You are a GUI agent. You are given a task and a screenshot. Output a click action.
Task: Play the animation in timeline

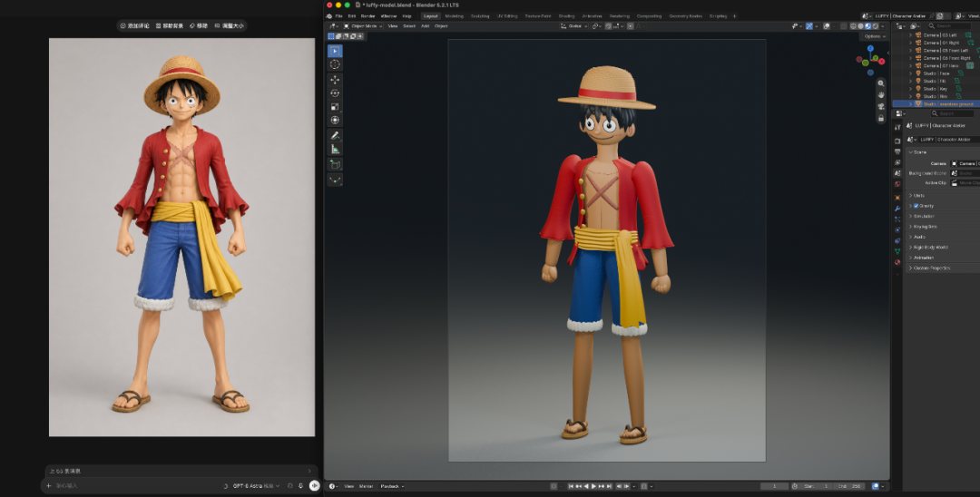[593, 486]
